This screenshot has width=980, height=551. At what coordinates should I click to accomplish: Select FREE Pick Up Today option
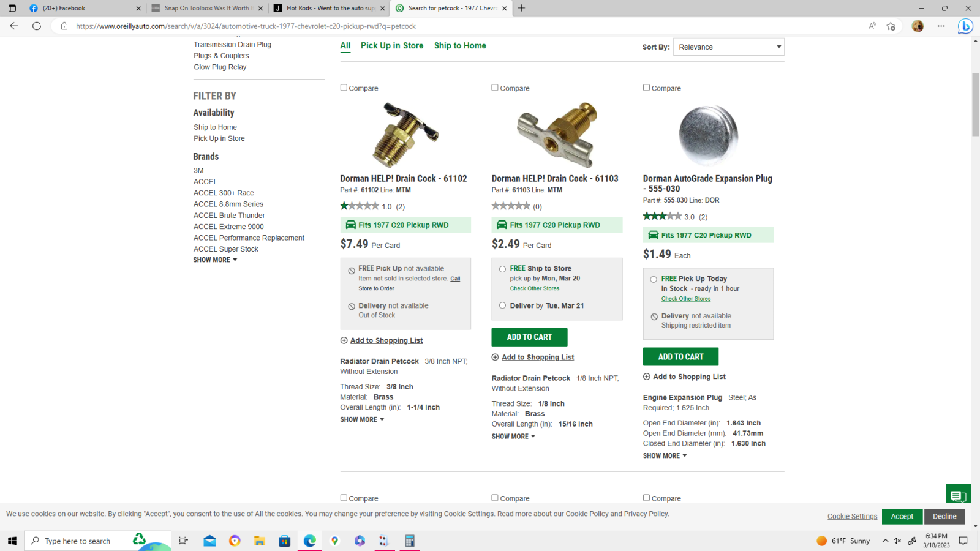654,279
